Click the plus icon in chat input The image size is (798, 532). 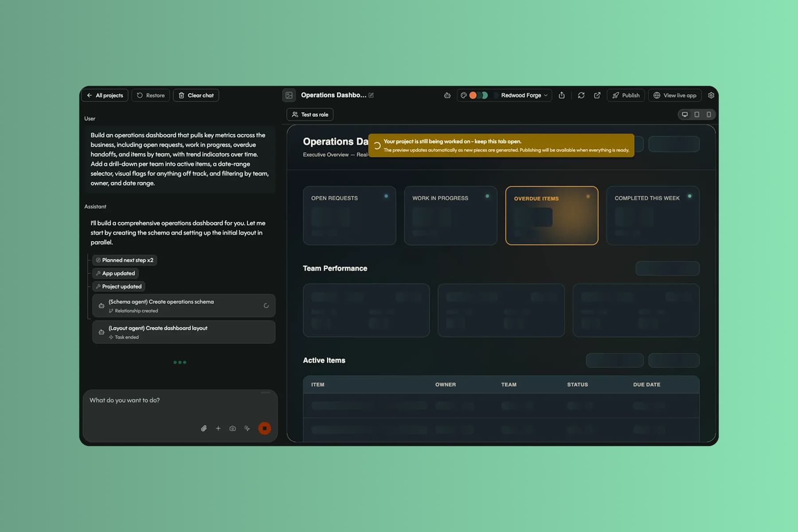[218, 428]
